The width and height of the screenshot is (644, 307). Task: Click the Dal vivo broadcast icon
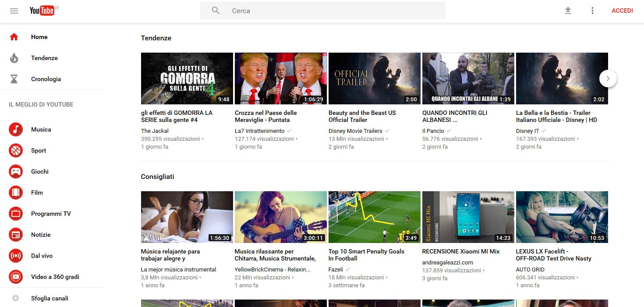point(16,256)
